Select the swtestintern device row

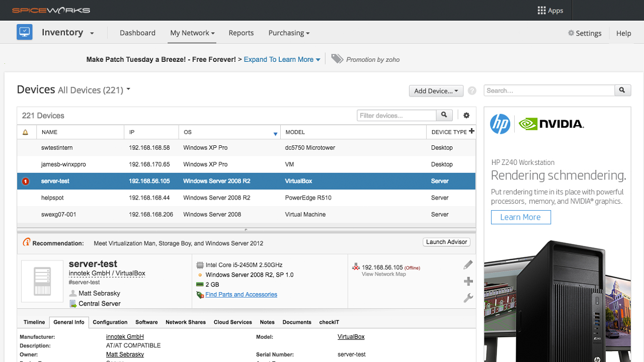[x=246, y=148]
